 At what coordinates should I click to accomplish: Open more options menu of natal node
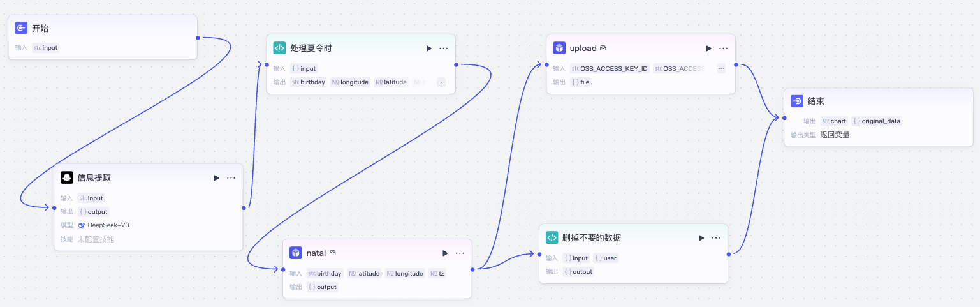pyautogui.click(x=460, y=253)
